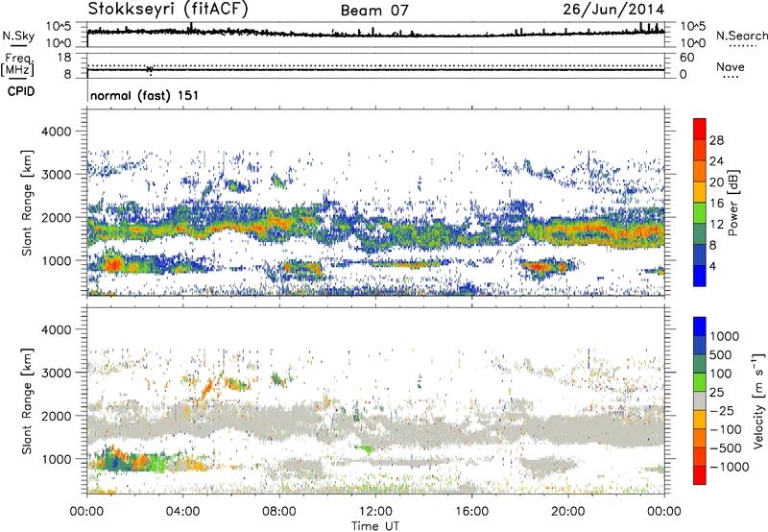Click the left '10^5' noise axis value
Image resolution: width=768 pixels, height=532 pixels.
tap(59, 27)
